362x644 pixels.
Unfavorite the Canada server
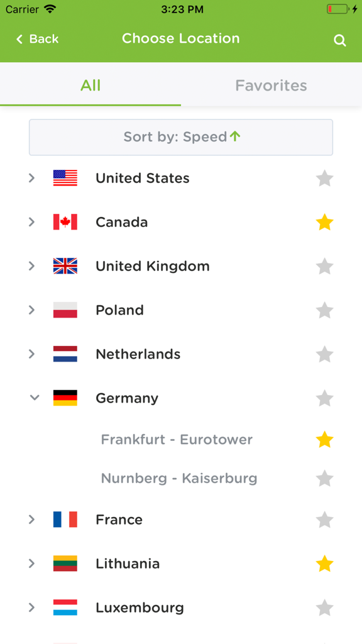pos(325,222)
